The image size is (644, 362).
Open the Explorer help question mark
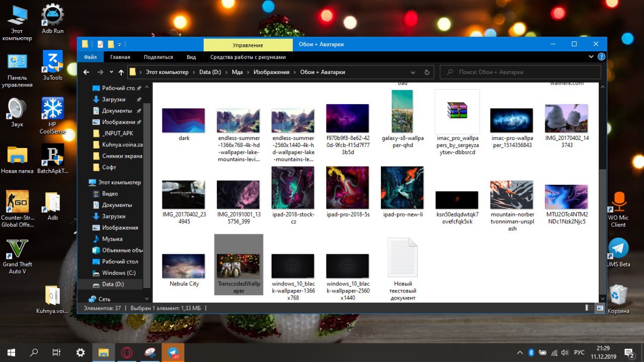click(x=601, y=57)
